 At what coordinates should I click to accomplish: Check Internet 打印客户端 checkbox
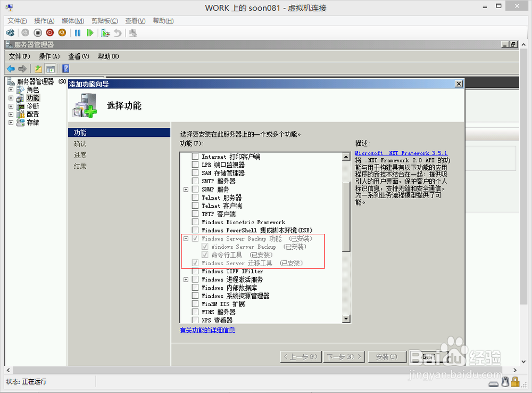pyautogui.click(x=195, y=156)
